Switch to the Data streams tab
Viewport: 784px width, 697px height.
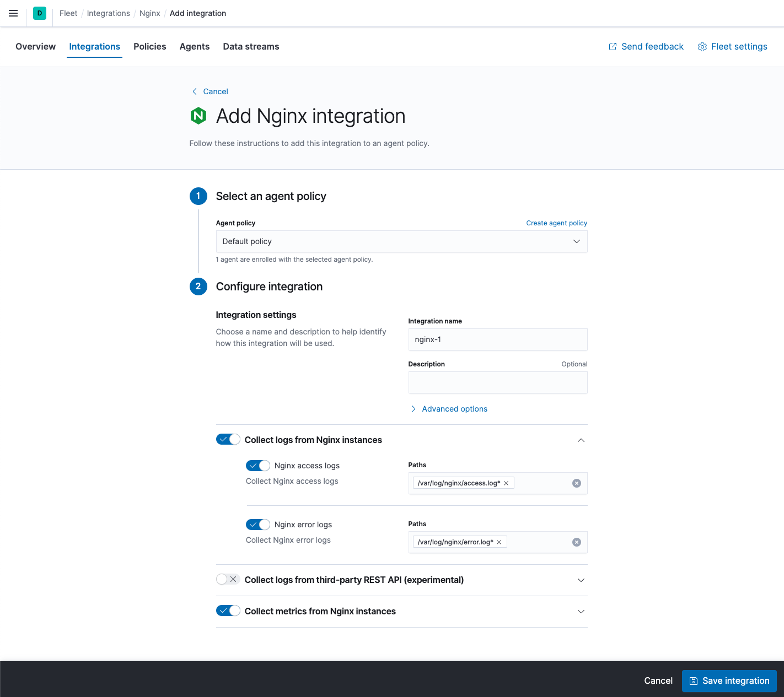point(251,46)
